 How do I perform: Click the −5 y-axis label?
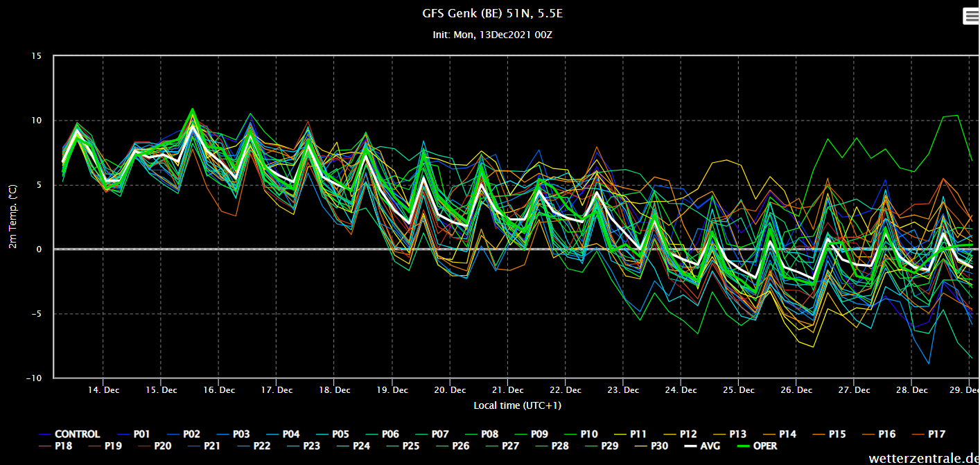pos(37,314)
